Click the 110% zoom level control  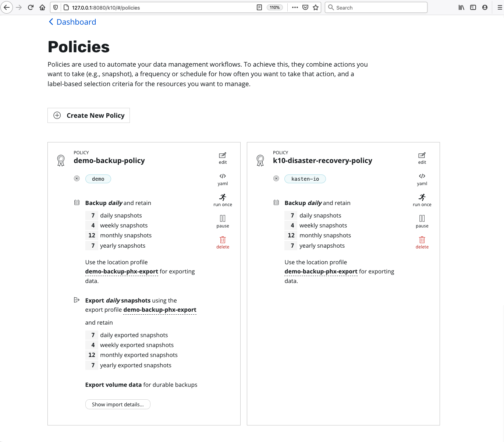(x=274, y=7)
